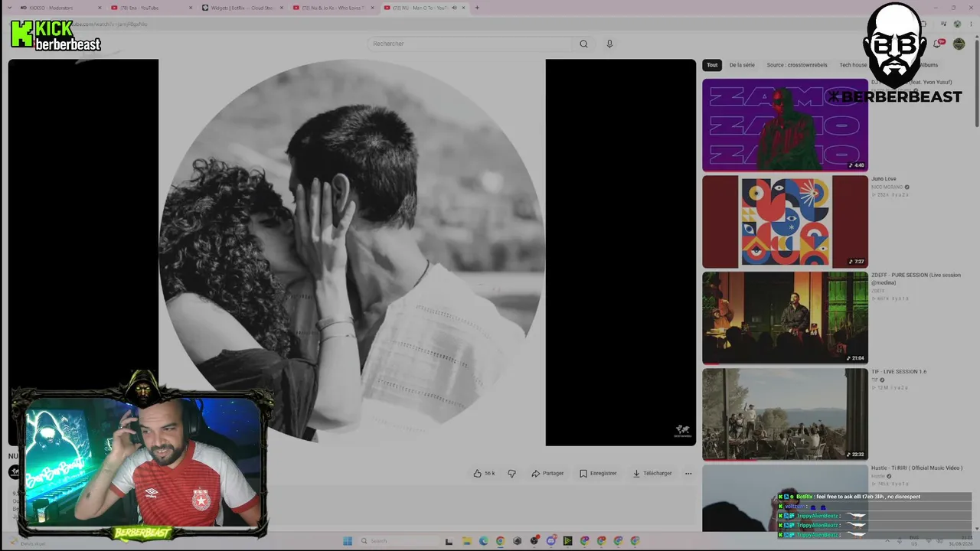Open the YouTube account avatar menu
Viewport: 980px width, 551px height.
click(959, 44)
